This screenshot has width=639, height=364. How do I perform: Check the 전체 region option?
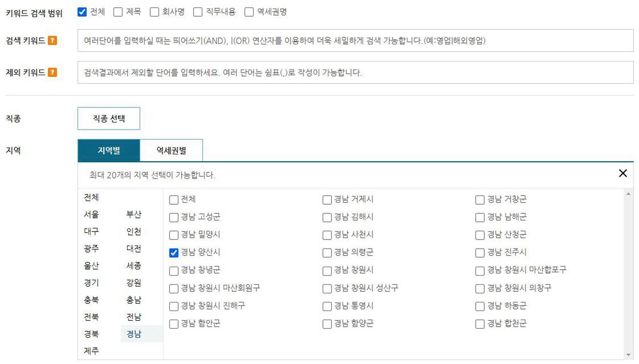coord(173,199)
